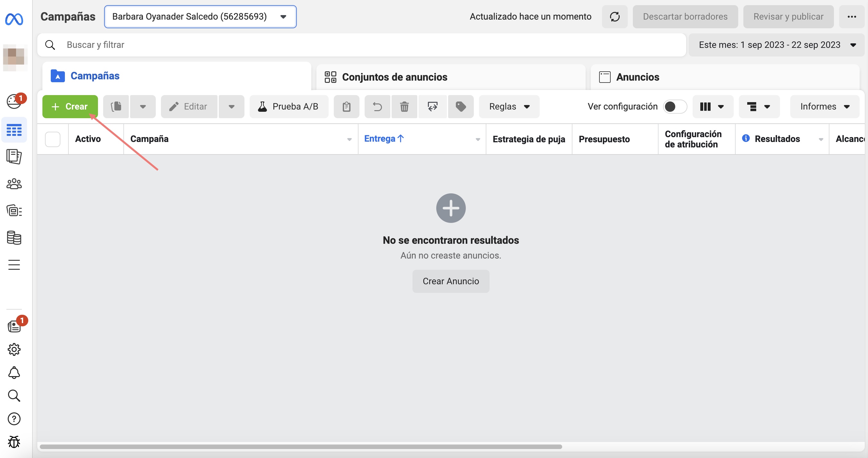
Task: Check the select-all campaigns checkbox
Action: click(x=53, y=139)
